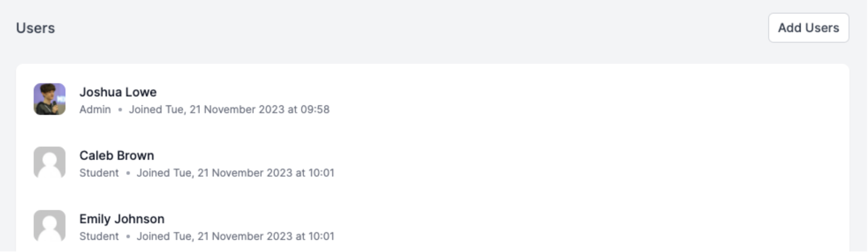Click Caleb Brown's Student role label
The height and width of the screenshot is (252, 868).
point(99,172)
